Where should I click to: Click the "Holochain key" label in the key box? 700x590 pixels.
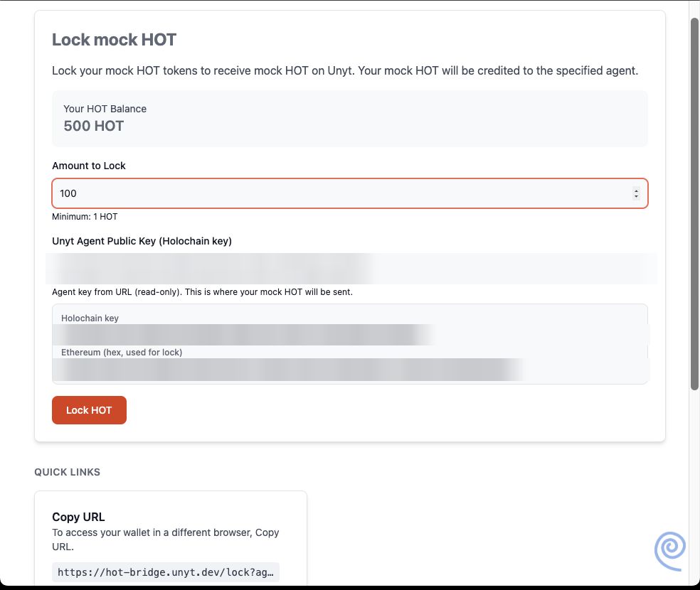[x=90, y=318]
